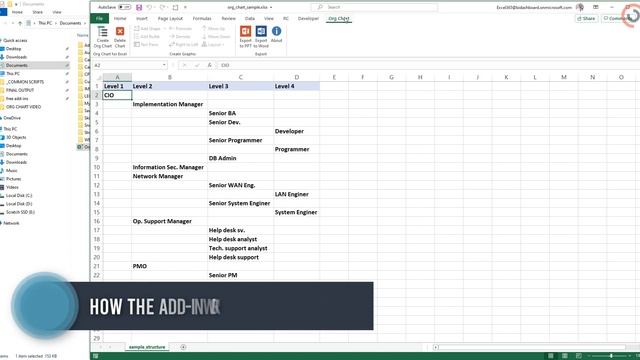The width and height of the screenshot is (640, 360).
Task: Switch to the Developer ribbon tab
Action: click(x=308, y=18)
